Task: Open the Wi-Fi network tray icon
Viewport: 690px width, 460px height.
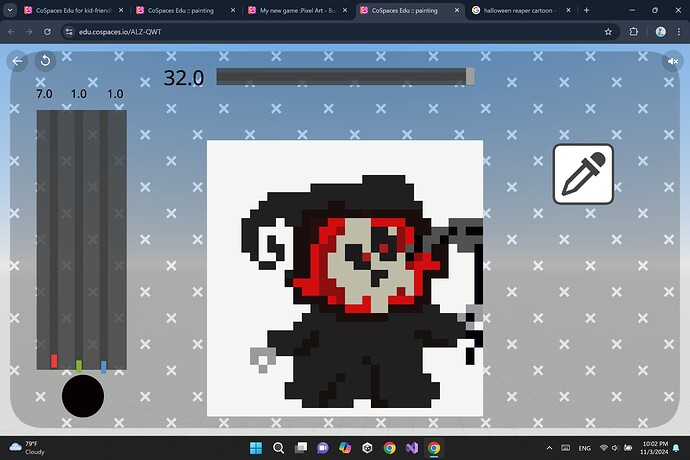Action: click(604, 448)
